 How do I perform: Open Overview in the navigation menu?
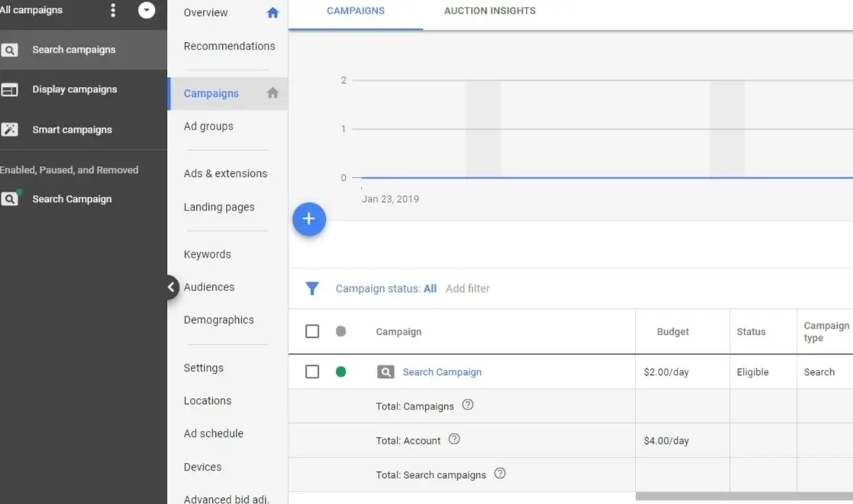[x=206, y=12]
